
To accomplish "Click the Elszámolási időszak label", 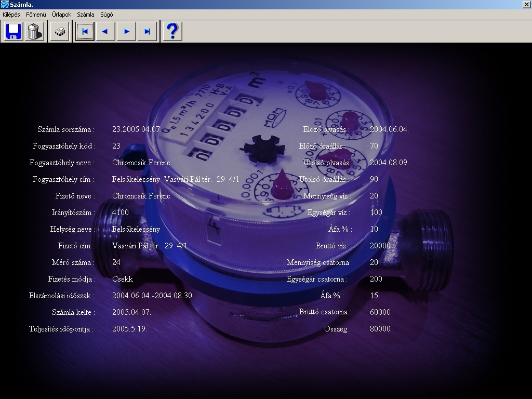I will point(61,296).
